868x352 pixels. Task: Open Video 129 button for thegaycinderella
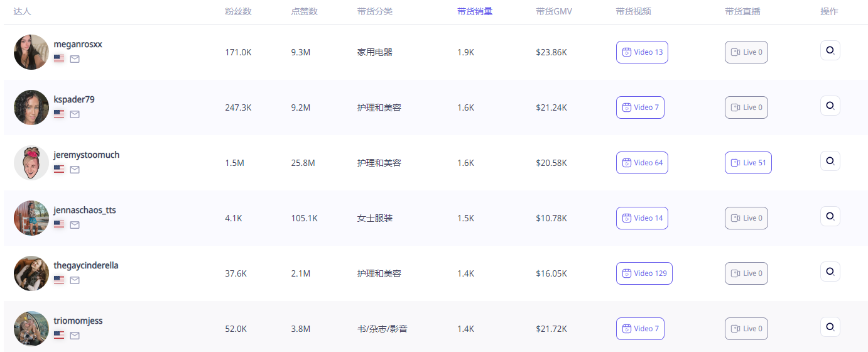[x=644, y=273]
